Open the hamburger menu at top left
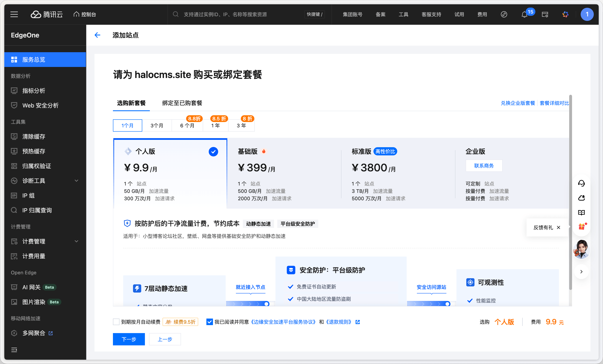The image size is (603, 364). click(14, 14)
